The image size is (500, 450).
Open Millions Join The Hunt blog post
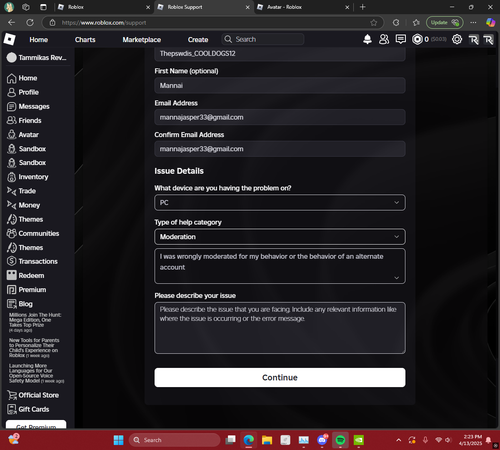coord(35,322)
